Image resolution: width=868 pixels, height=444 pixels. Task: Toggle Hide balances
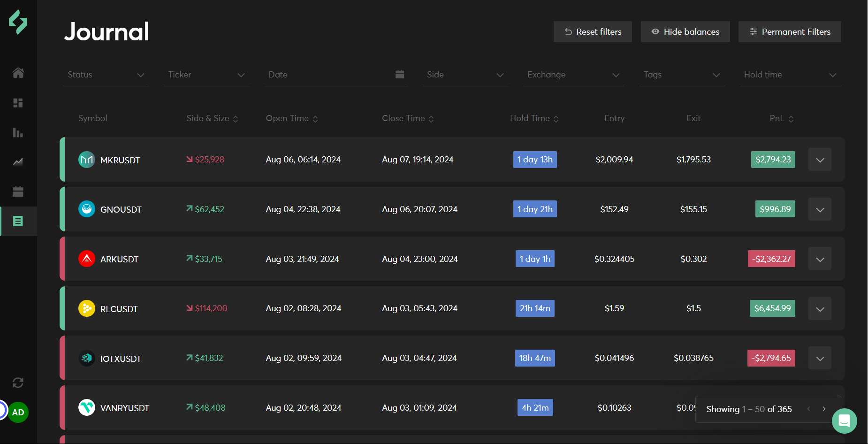(x=685, y=32)
